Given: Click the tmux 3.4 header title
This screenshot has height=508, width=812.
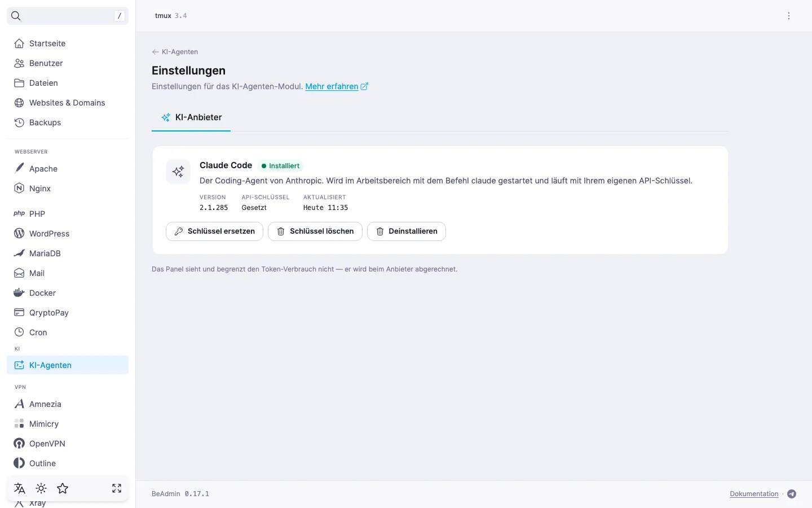Looking at the screenshot, I should coord(171,16).
